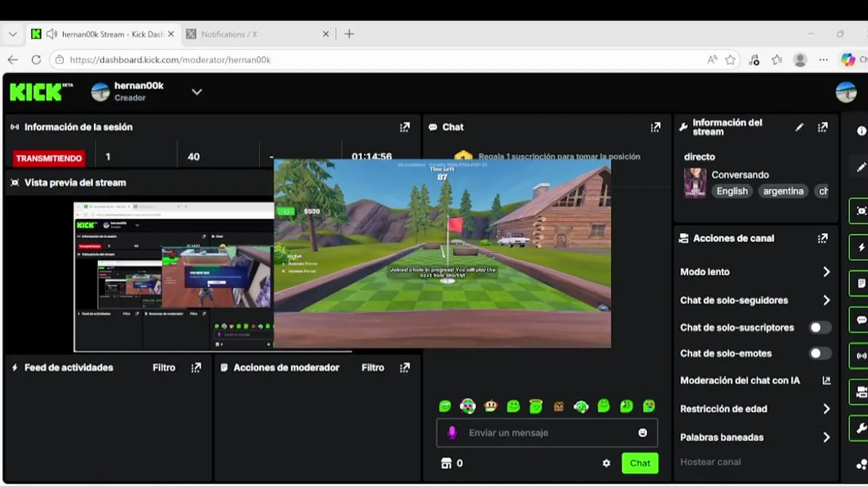Click the argentina tag

click(x=783, y=191)
